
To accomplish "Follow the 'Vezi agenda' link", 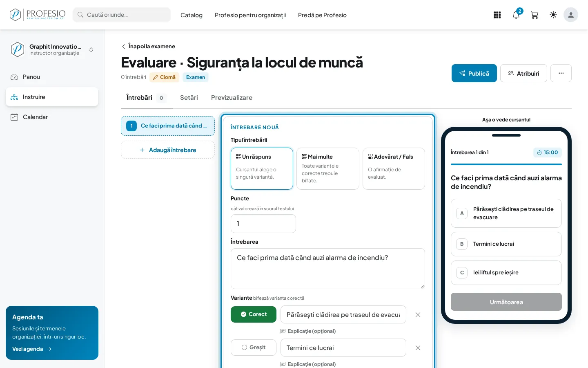I will (x=32, y=349).
